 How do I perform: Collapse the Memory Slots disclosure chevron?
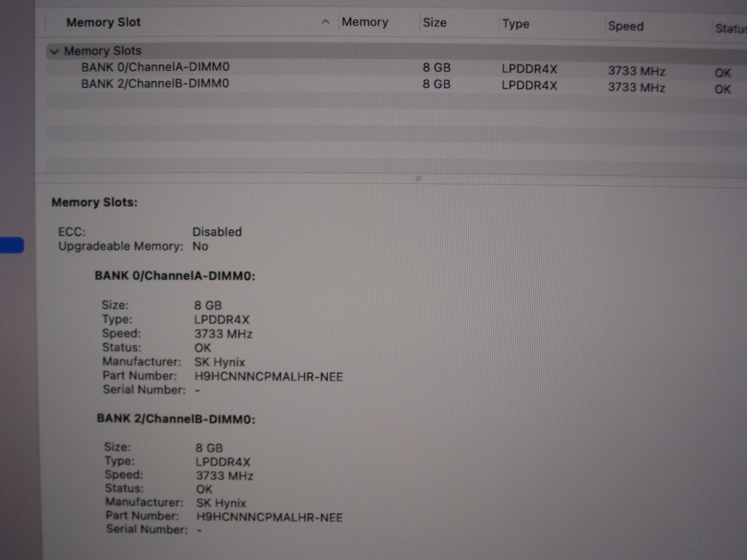click(x=55, y=51)
